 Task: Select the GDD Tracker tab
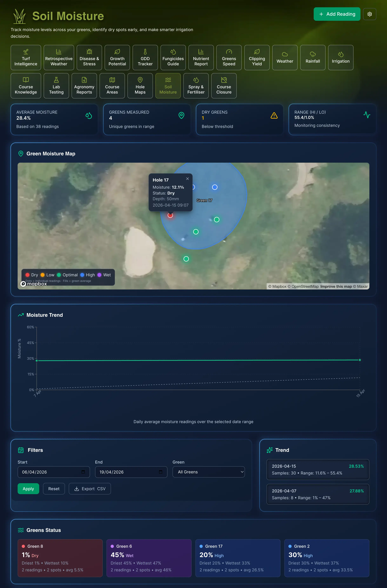(x=145, y=58)
